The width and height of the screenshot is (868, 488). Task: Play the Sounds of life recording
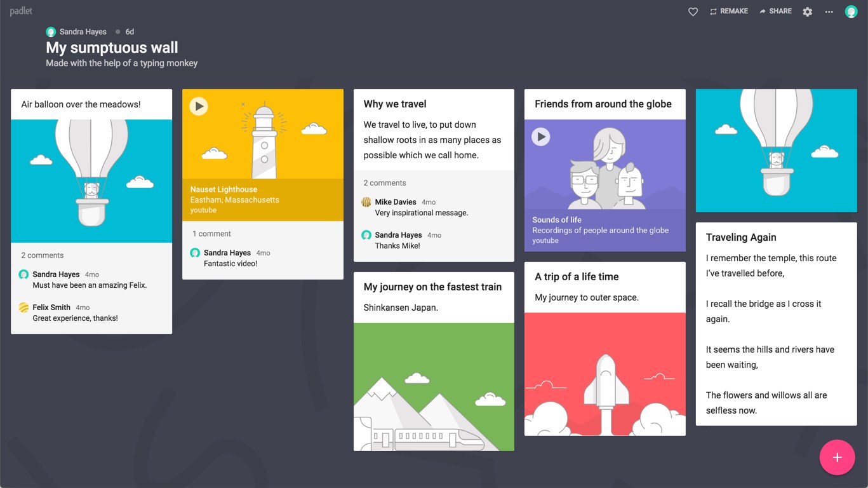click(540, 137)
